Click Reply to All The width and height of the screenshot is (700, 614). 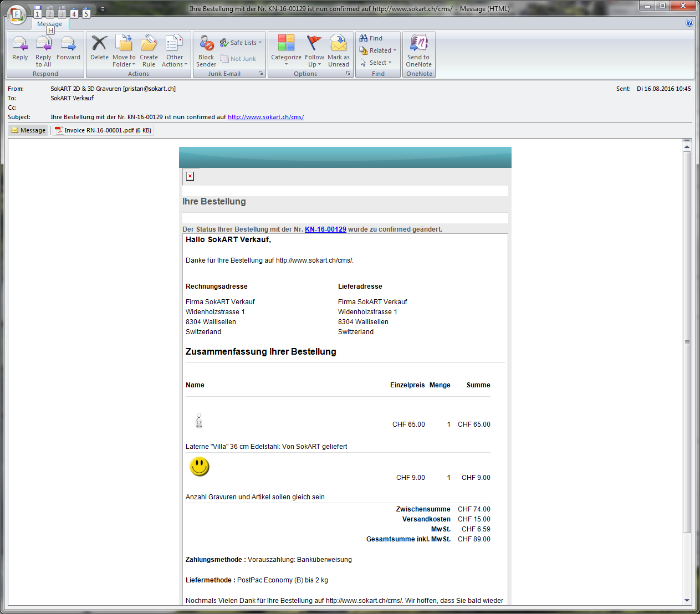click(x=43, y=52)
